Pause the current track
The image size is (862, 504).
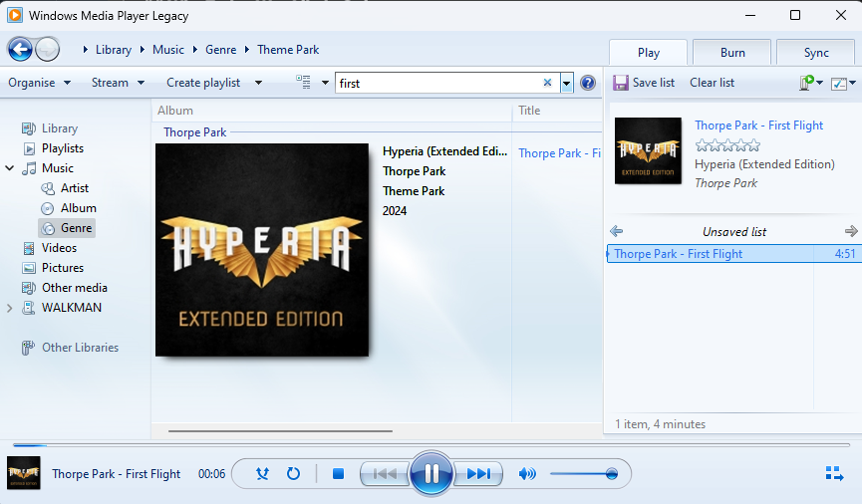point(431,473)
